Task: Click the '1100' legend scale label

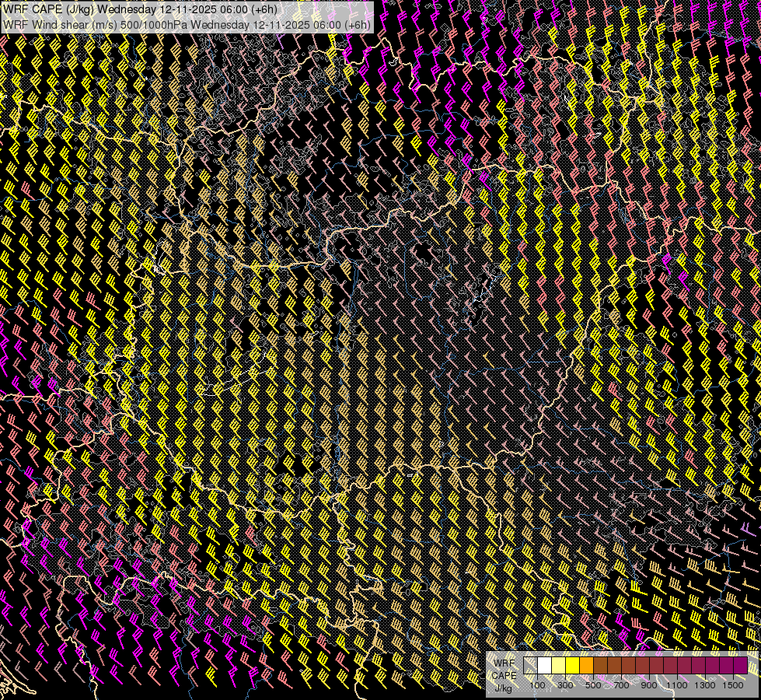Action: tap(677, 685)
